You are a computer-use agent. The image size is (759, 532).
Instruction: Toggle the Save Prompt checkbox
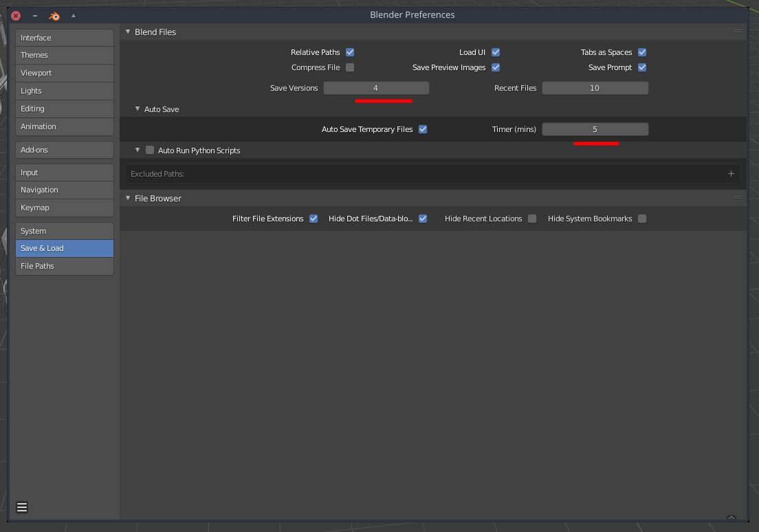click(642, 67)
